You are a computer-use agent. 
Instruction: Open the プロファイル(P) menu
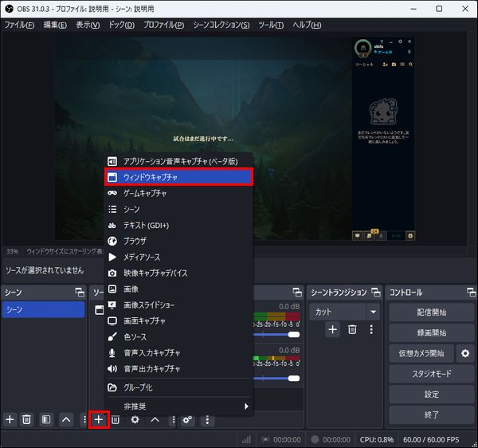pyautogui.click(x=163, y=25)
